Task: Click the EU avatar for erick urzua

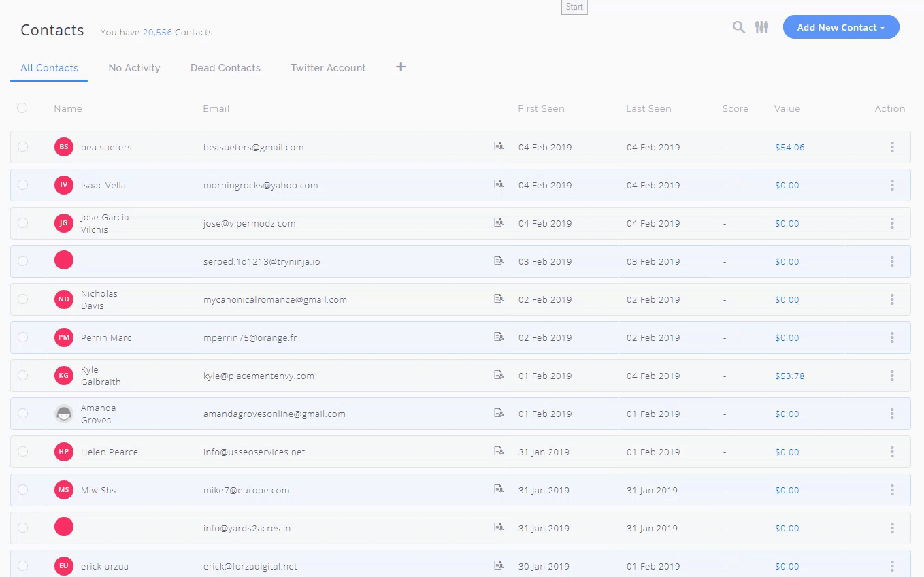Action: [64, 566]
